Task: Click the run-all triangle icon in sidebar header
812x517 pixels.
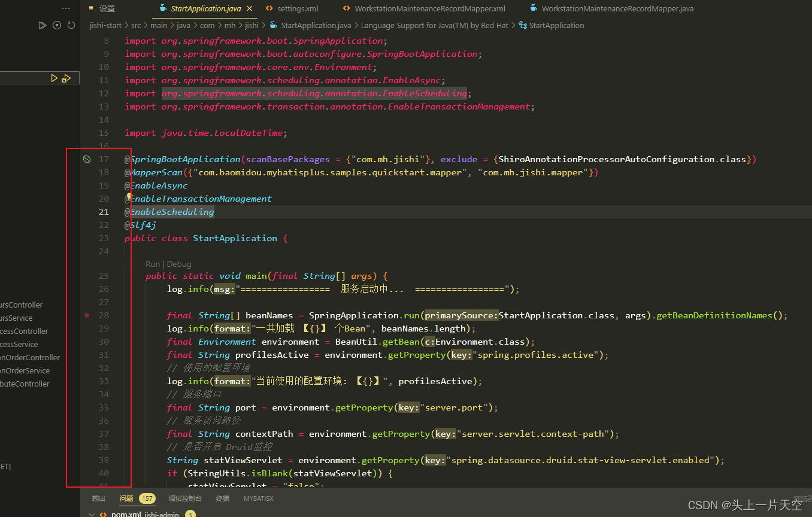Action: pos(42,25)
